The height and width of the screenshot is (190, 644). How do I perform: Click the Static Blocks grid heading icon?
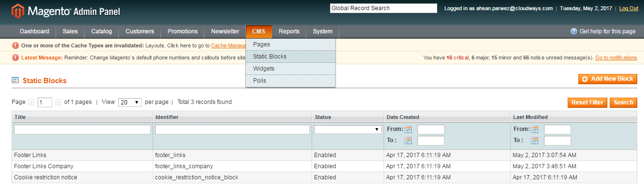pos(15,80)
